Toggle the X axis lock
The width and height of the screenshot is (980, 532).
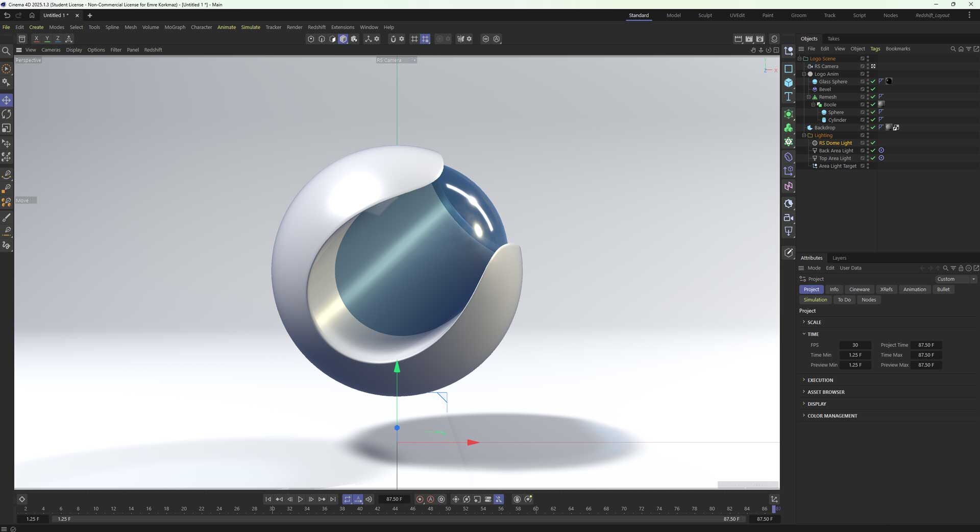click(36, 39)
